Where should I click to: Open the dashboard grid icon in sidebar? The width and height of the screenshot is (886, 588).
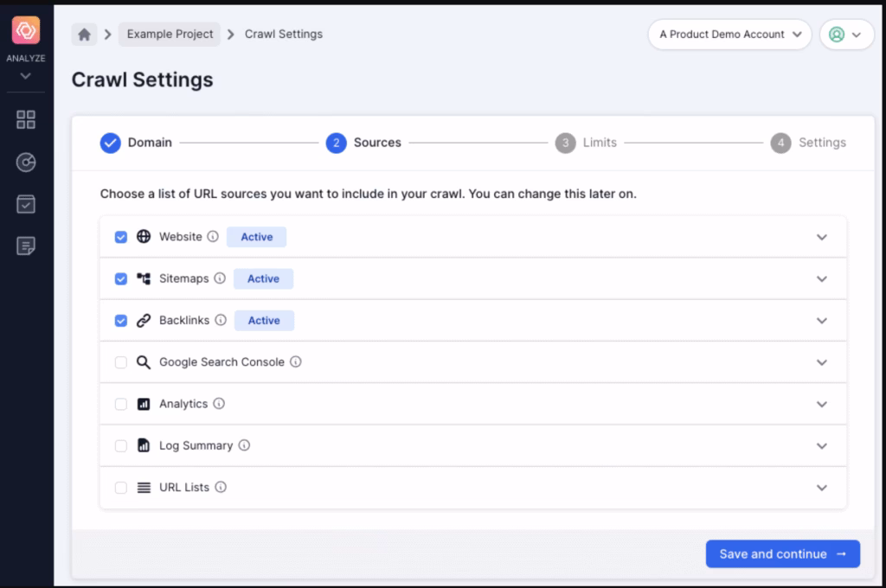26,120
